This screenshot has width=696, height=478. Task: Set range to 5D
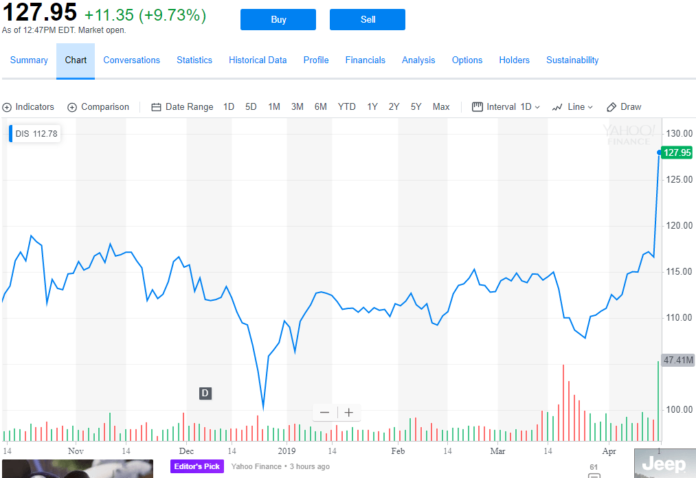coord(251,107)
